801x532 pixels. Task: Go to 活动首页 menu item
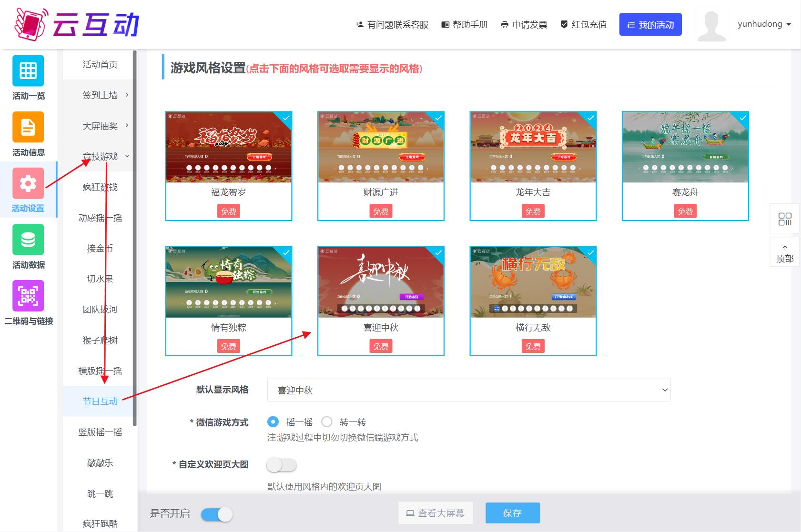(x=100, y=64)
